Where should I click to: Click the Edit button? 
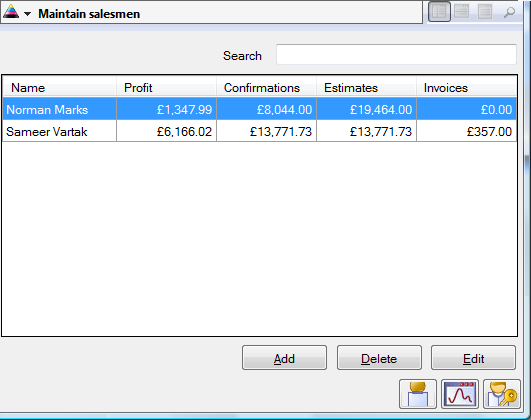(473, 358)
